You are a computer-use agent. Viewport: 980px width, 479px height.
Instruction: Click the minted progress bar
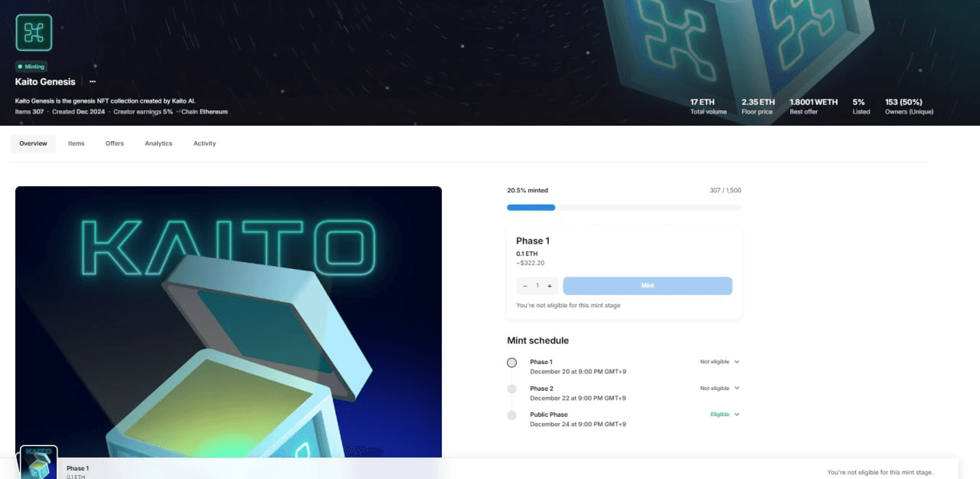pos(624,207)
